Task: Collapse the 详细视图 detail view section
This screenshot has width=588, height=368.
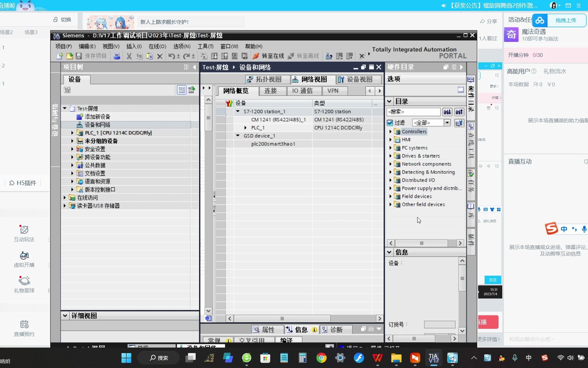Action: point(65,316)
